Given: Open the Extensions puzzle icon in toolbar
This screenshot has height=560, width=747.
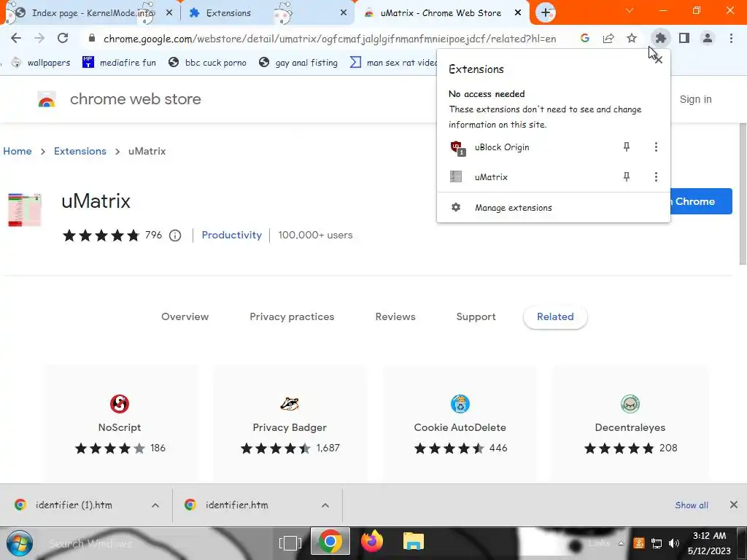Looking at the screenshot, I should [x=660, y=38].
